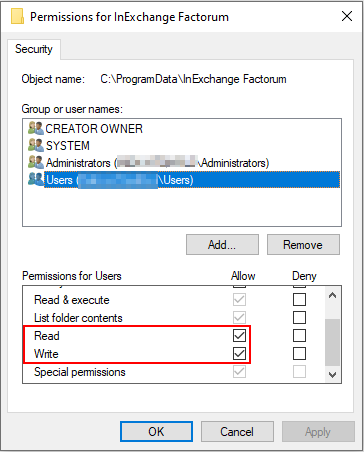
Task: Check Deny for Read & execute
Action: (x=299, y=300)
